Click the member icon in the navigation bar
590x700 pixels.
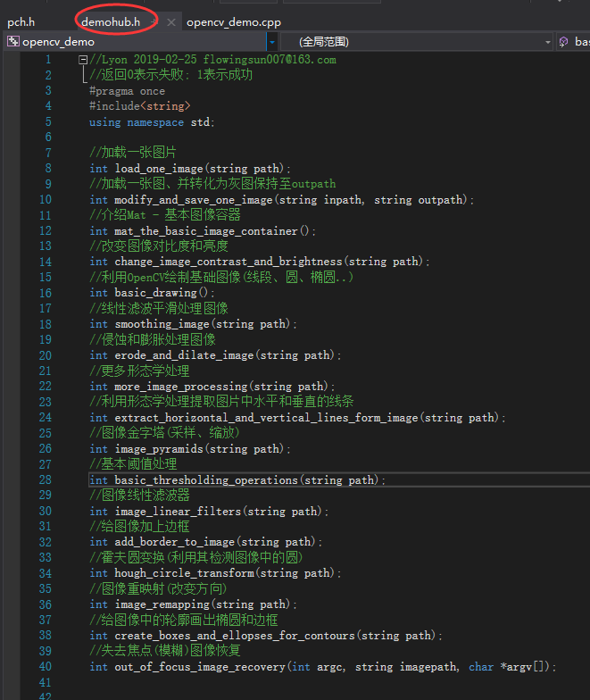[564, 41]
